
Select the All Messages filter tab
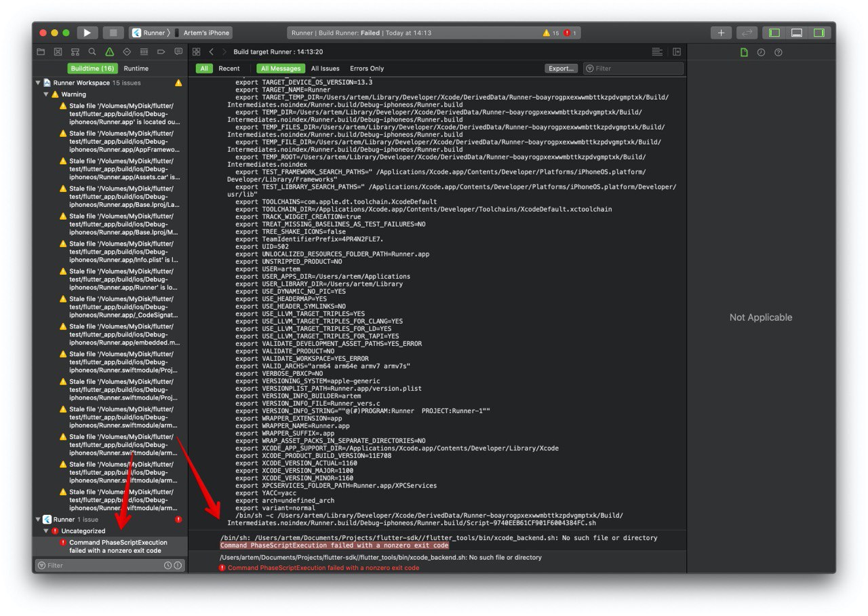point(281,69)
